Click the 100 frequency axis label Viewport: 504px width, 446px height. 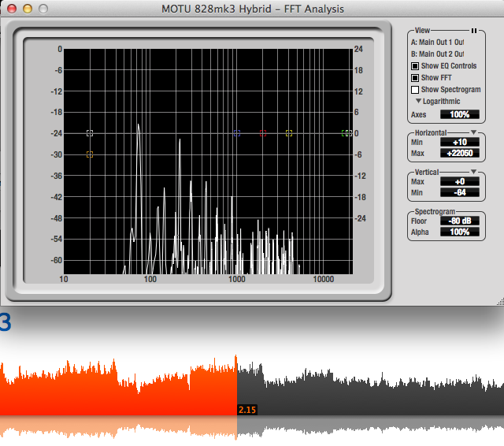pos(150,279)
